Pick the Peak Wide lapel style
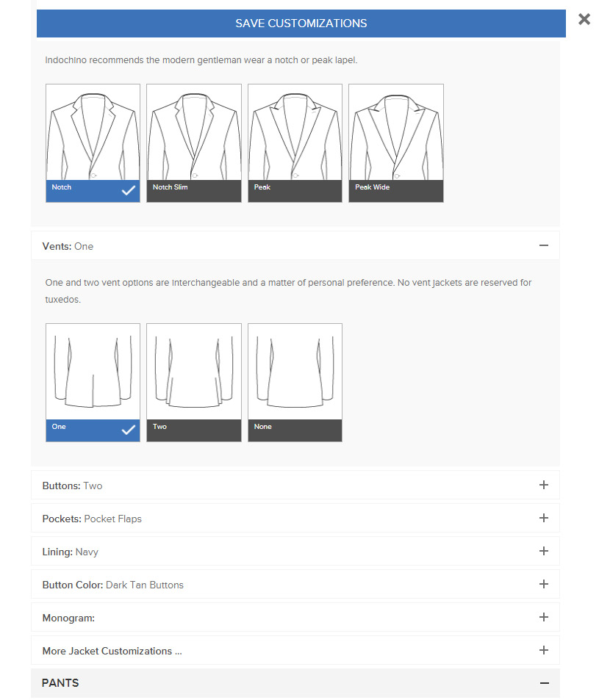Image resolution: width=599 pixels, height=700 pixels. 395,142
